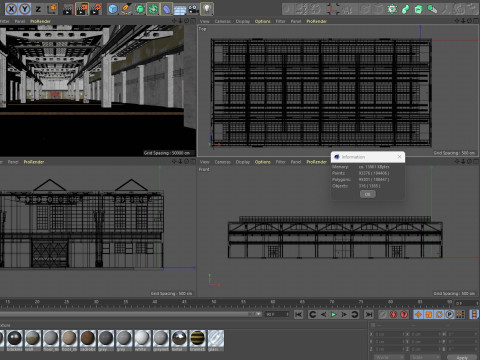This screenshot has width=480, height=360.
Task: Open Panel menu in perspective viewport
Action: 20,21
